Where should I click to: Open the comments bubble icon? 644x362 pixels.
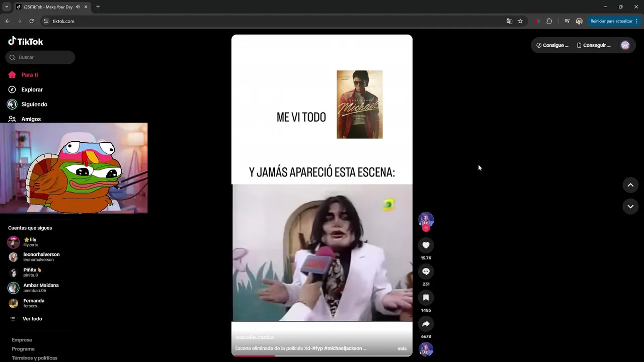click(x=426, y=271)
